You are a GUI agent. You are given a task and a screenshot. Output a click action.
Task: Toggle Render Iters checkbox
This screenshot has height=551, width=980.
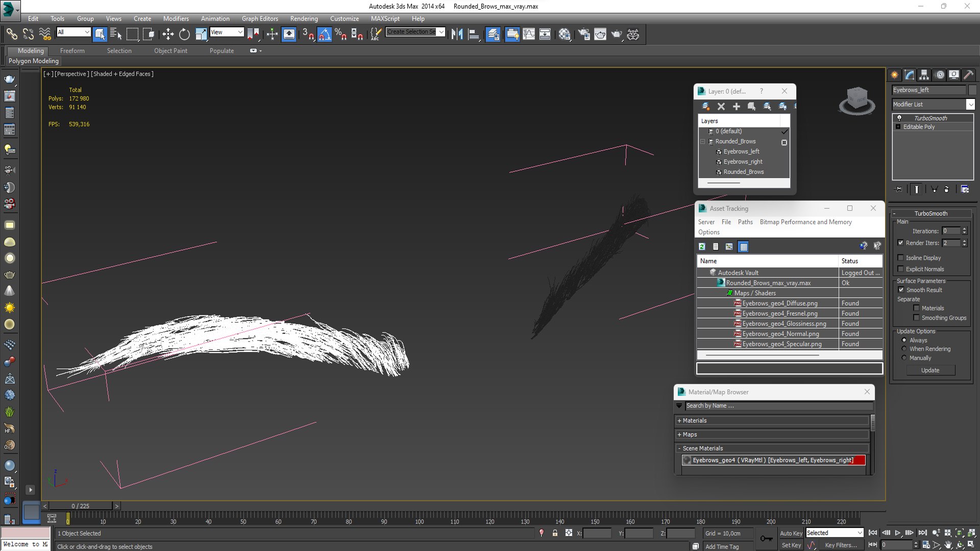900,243
